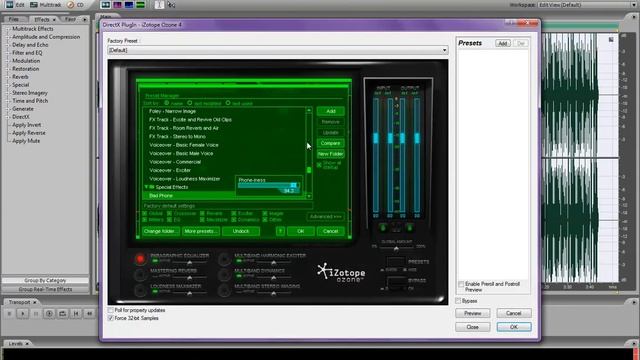This screenshot has height=360, width=640.
Task: Expand Delay and Echo tree node
Action: click(x=7, y=45)
